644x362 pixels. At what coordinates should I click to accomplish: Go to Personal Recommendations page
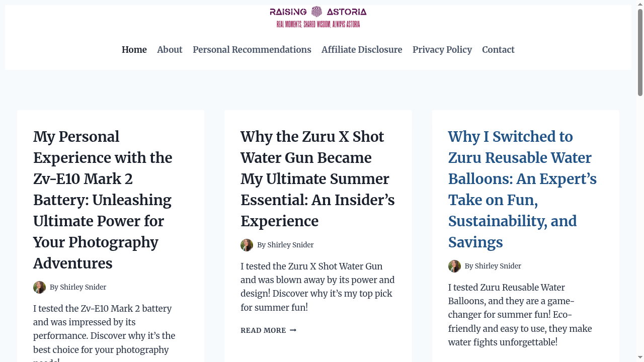[x=252, y=49]
